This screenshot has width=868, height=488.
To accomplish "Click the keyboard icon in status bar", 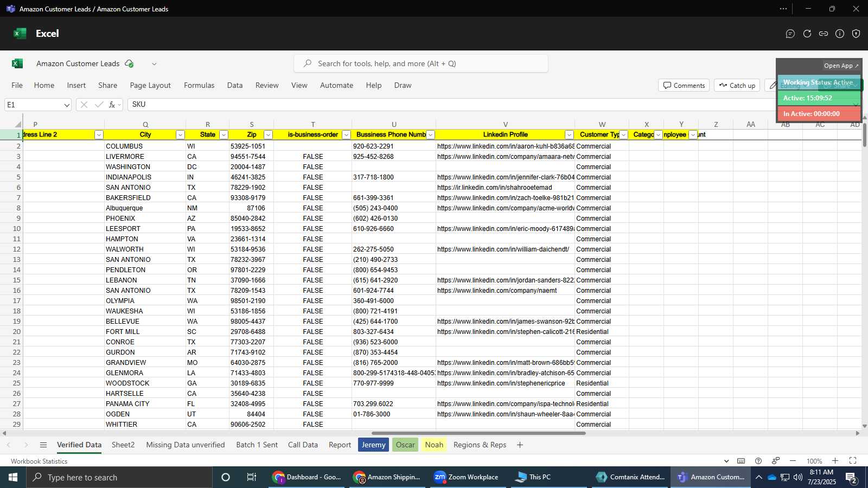I will (741, 461).
